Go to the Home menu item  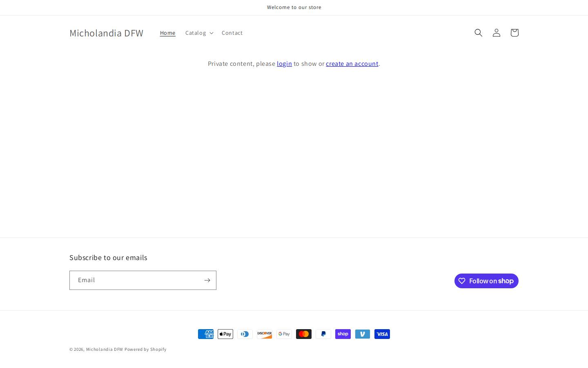point(167,33)
